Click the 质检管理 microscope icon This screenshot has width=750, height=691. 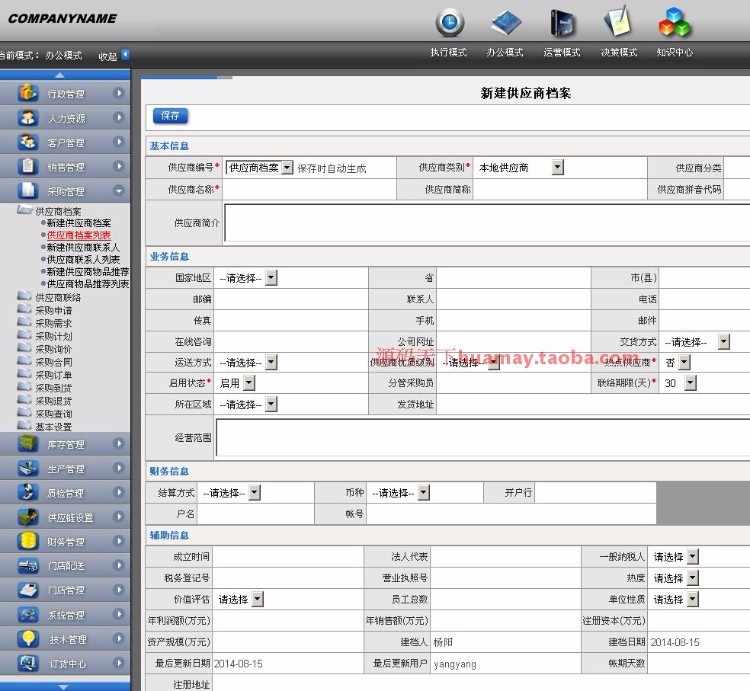(28, 492)
